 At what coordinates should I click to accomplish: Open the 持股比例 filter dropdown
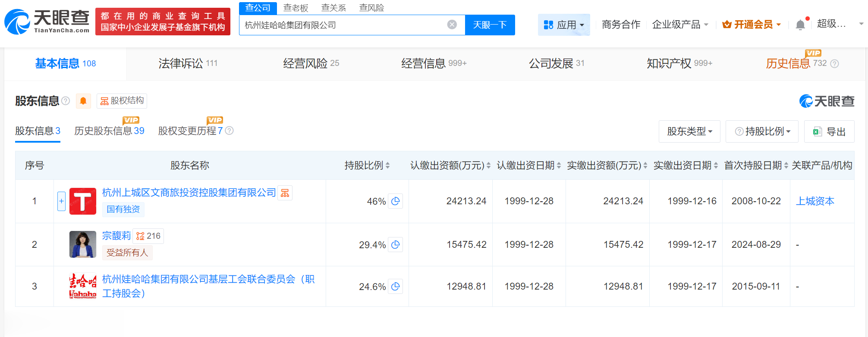click(x=762, y=131)
